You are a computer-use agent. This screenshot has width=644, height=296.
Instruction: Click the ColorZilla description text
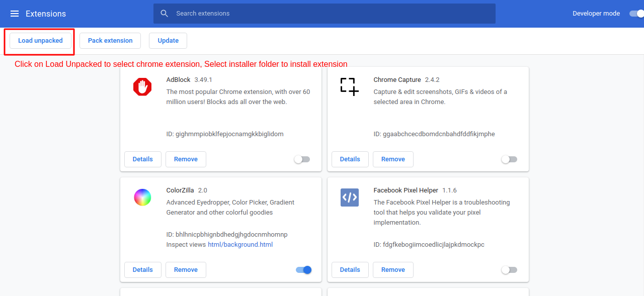pos(230,208)
